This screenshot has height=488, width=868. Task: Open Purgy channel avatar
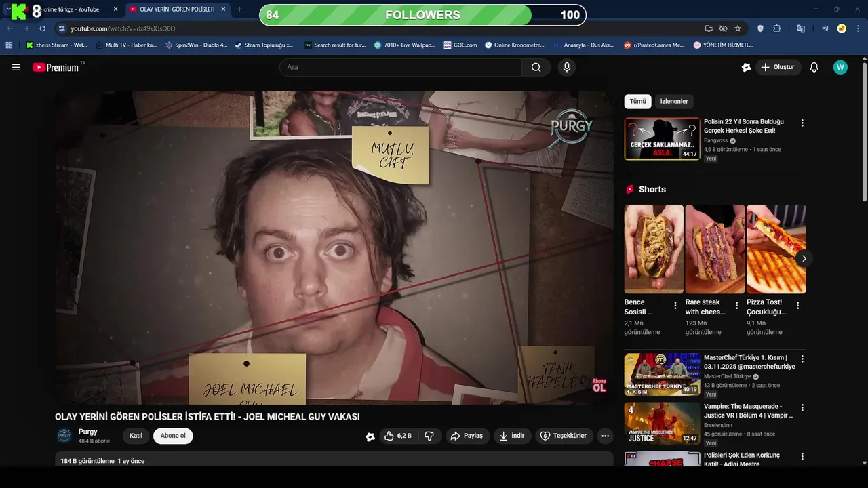point(64,436)
